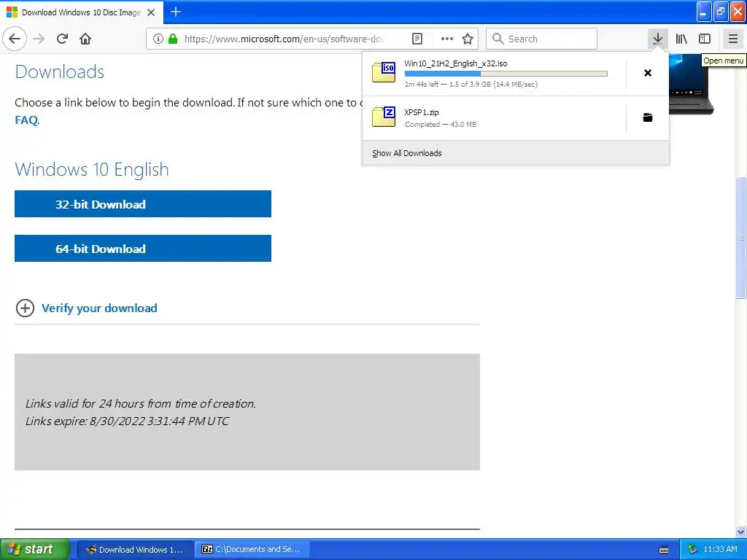The width and height of the screenshot is (747, 560).
Task: Click the forward navigation arrow
Action: pos(39,39)
